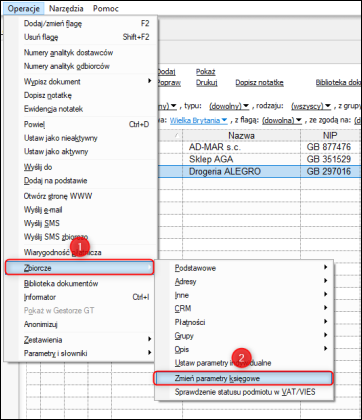Open the Operacje menu
The width and height of the screenshot is (362, 420).
(24, 8)
